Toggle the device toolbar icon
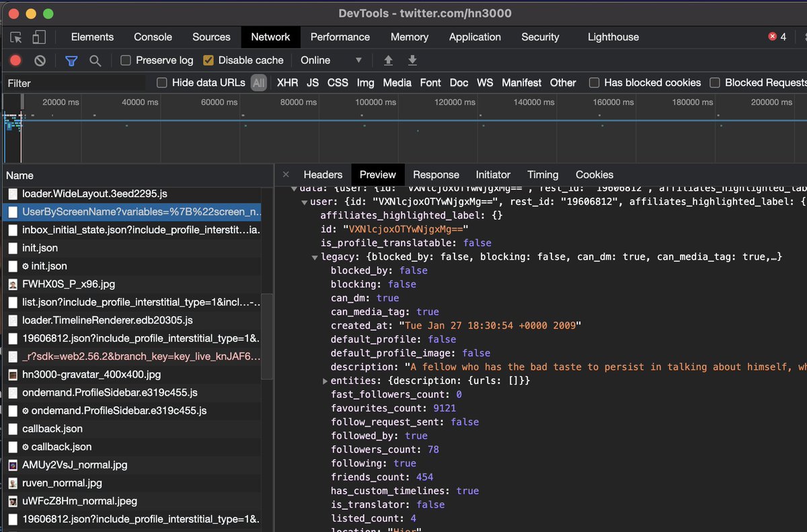The width and height of the screenshot is (807, 532). tap(40, 38)
